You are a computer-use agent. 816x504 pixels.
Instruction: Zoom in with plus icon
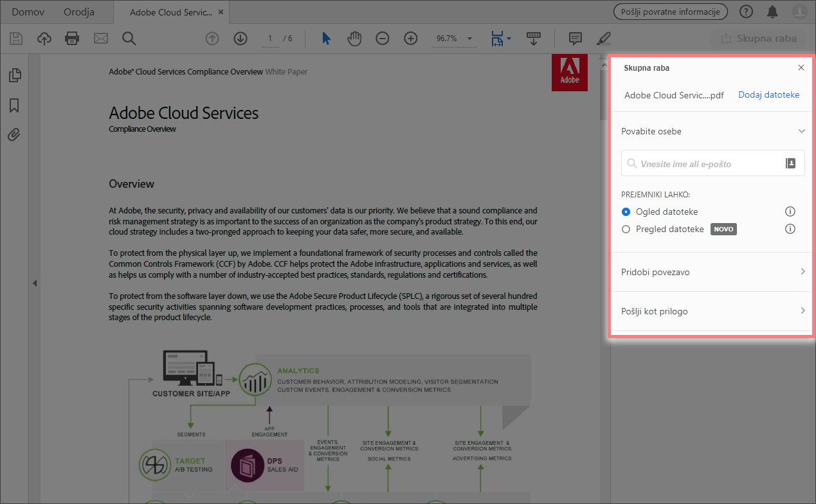pos(411,39)
